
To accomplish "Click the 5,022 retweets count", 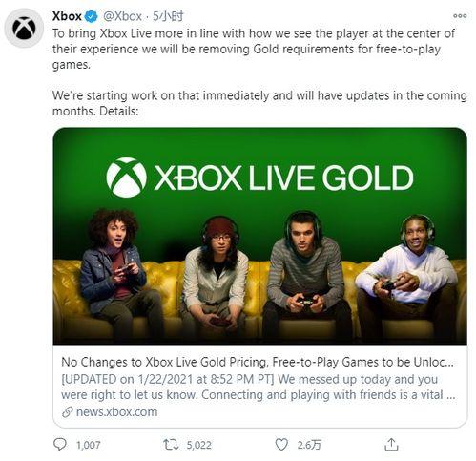I will tap(198, 445).
